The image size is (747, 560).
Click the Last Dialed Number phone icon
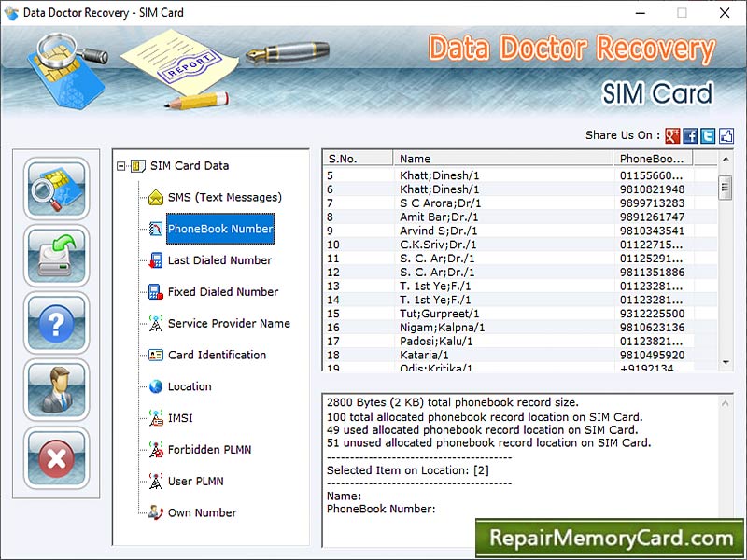coord(155,260)
